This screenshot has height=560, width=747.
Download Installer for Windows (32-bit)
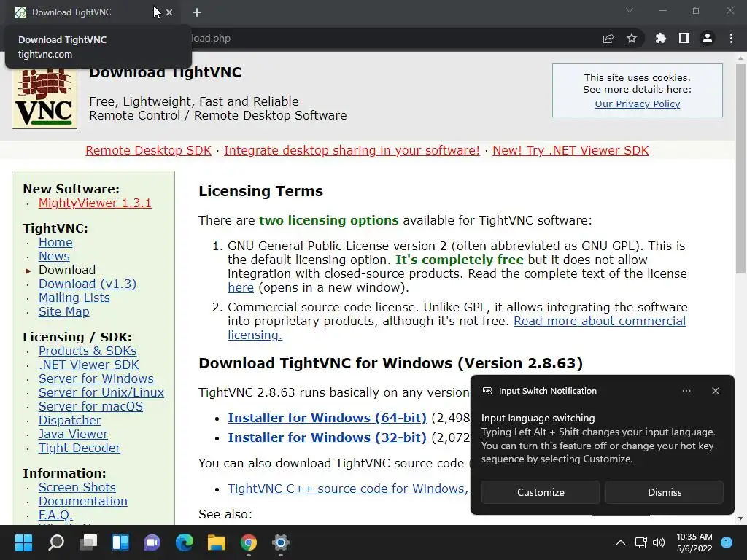tap(327, 437)
